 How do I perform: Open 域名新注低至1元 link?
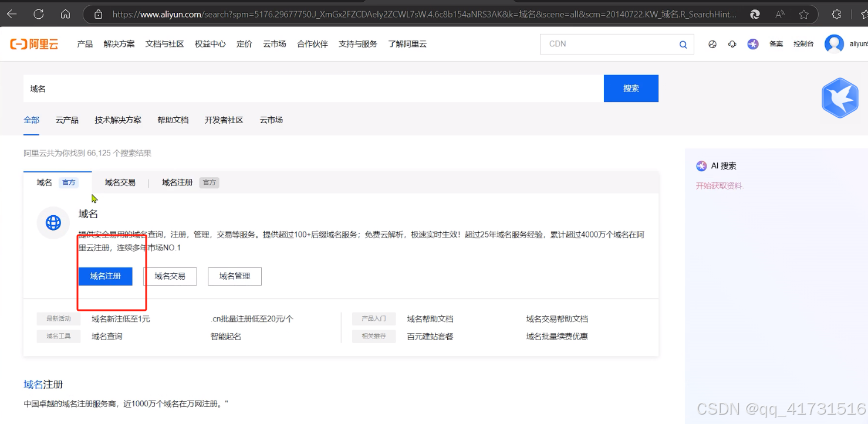[121, 319]
